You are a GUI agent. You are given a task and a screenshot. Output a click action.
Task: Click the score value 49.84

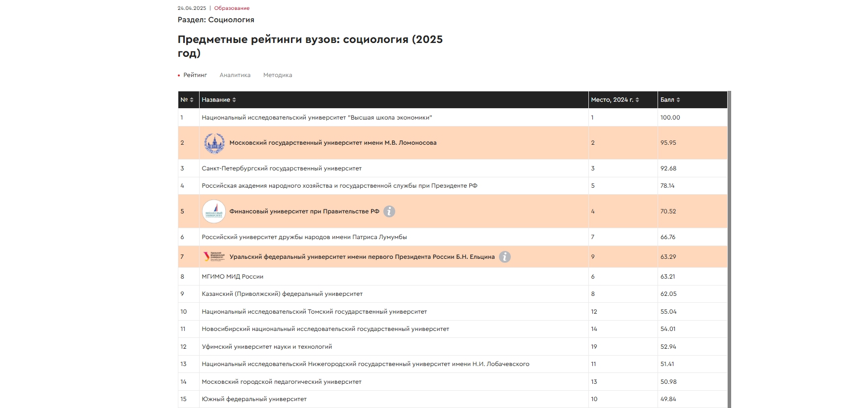668,399
